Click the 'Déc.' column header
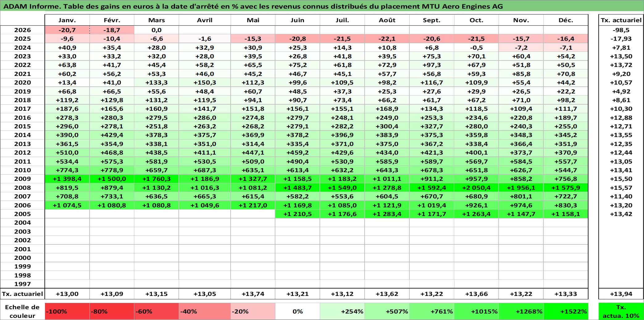Viewport: 644px width, 320px height. pos(566,20)
